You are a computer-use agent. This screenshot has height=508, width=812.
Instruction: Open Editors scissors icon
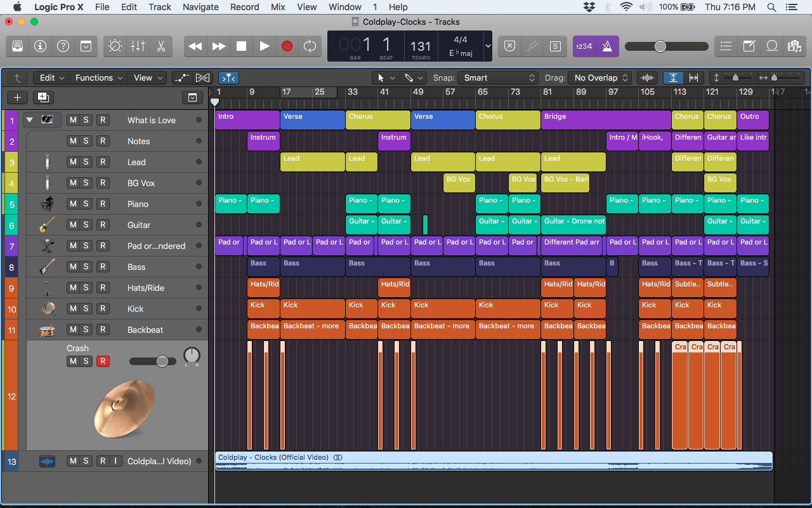(160, 46)
